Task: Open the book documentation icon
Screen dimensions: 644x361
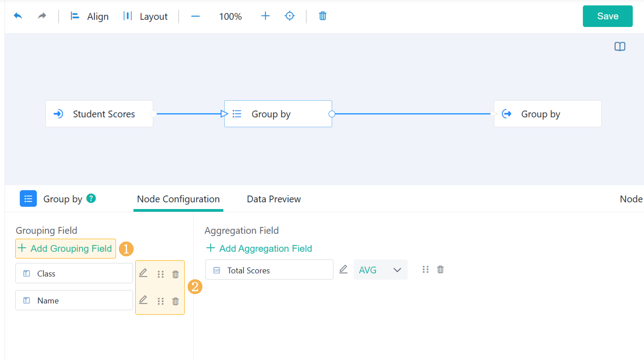Action: coord(620,47)
